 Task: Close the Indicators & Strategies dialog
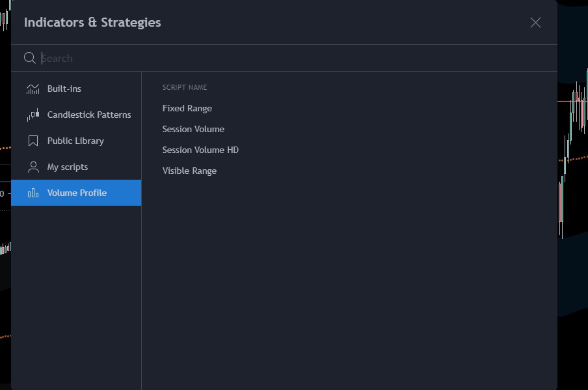point(535,23)
